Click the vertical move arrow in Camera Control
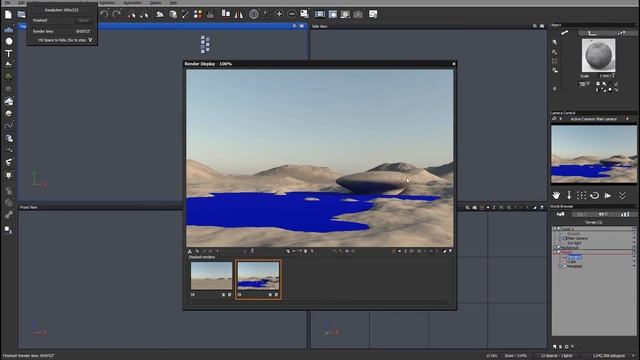 click(x=569, y=196)
